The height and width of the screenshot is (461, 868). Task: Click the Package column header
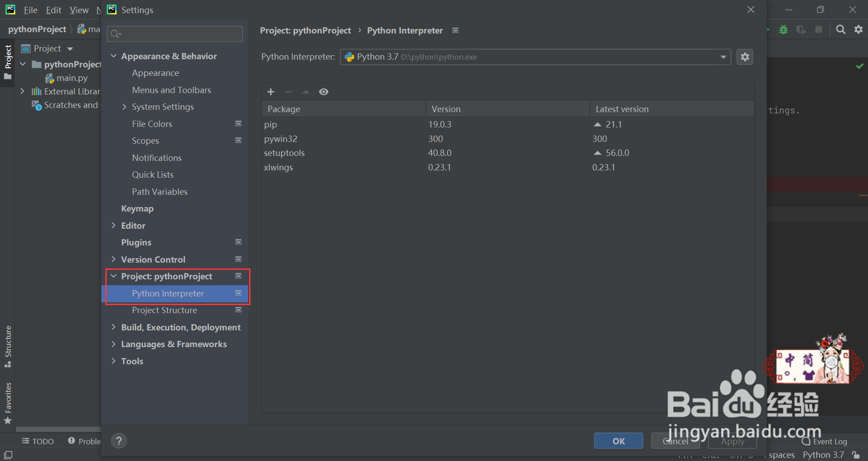tap(344, 109)
